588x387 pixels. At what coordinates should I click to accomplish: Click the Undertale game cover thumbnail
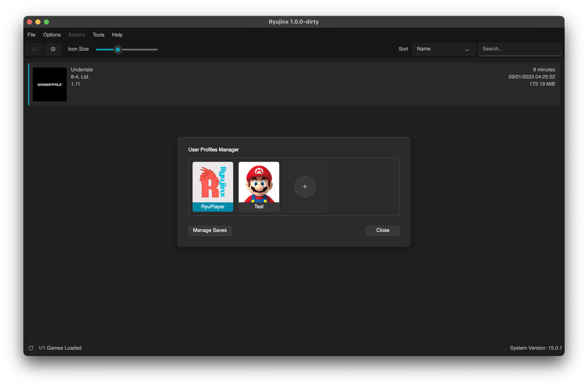(50, 84)
